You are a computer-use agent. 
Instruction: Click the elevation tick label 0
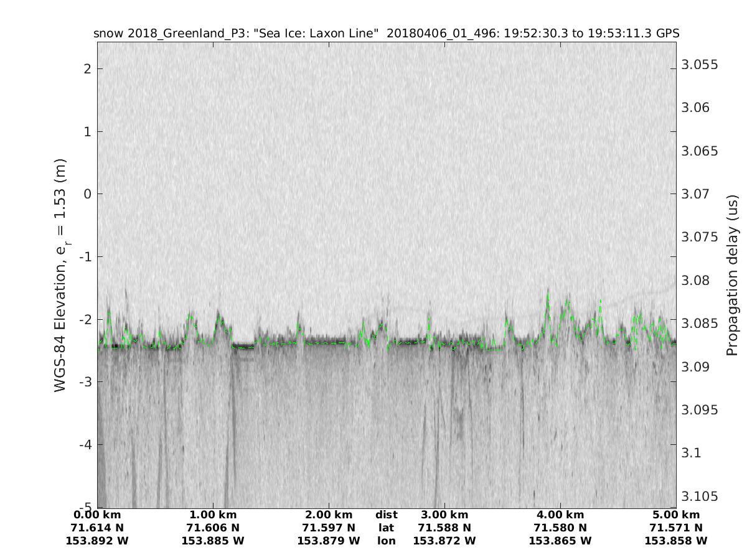coord(88,194)
